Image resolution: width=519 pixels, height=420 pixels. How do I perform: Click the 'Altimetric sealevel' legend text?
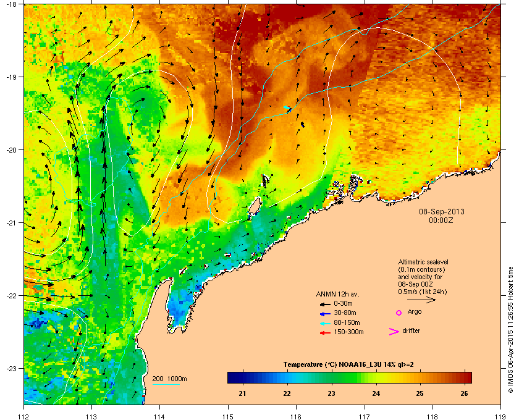[x=423, y=262]
